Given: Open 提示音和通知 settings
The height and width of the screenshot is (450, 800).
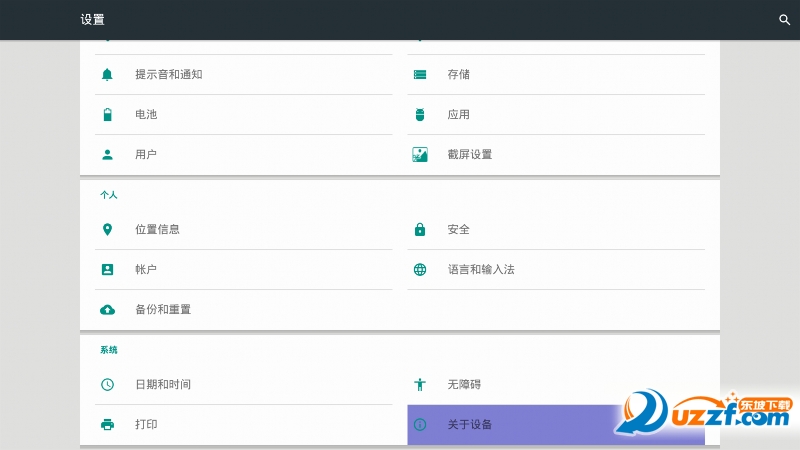Looking at the screenshot, I should click(x=169, y=74).
